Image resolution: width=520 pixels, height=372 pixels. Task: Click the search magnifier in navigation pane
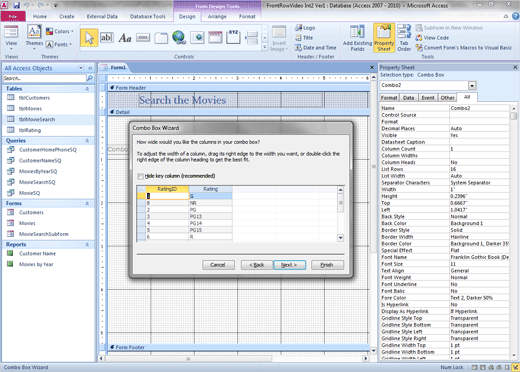click(x=90, y=78)
